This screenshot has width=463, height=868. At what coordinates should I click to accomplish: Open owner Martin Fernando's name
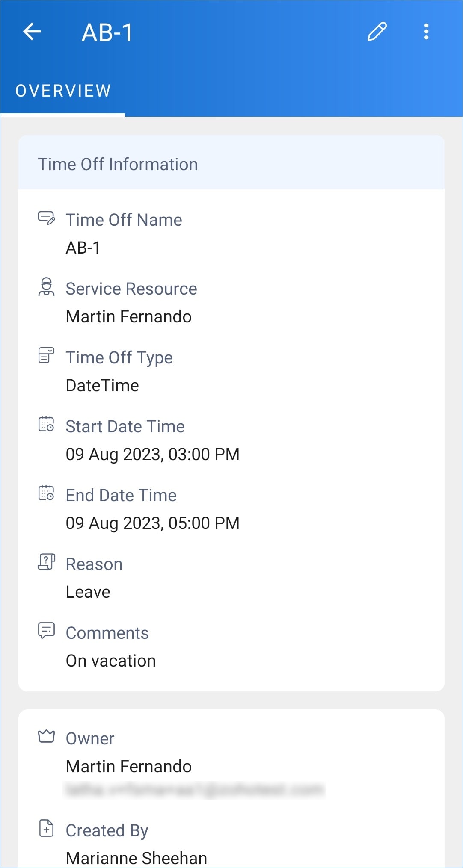129,767
